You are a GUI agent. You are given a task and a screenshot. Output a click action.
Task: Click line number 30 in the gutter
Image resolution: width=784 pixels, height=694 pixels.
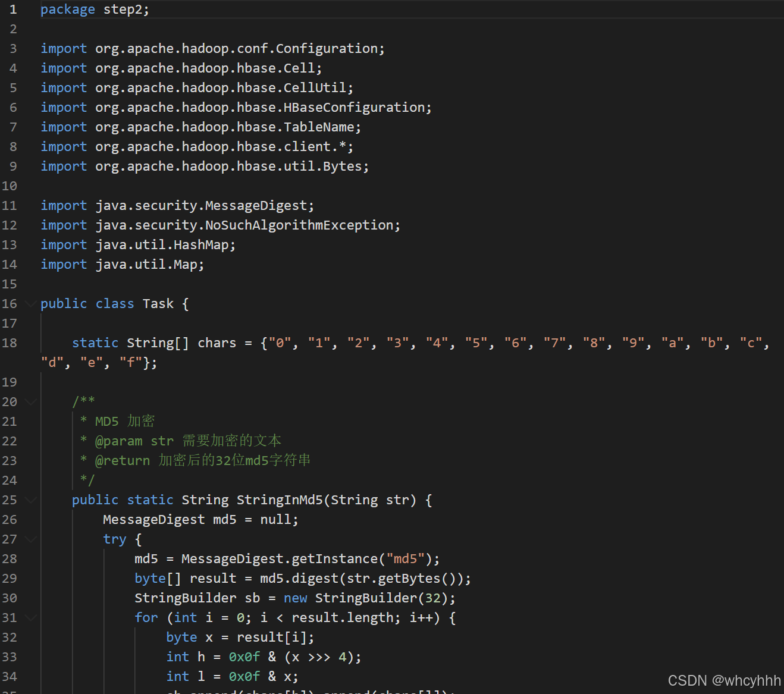(10, 598)
